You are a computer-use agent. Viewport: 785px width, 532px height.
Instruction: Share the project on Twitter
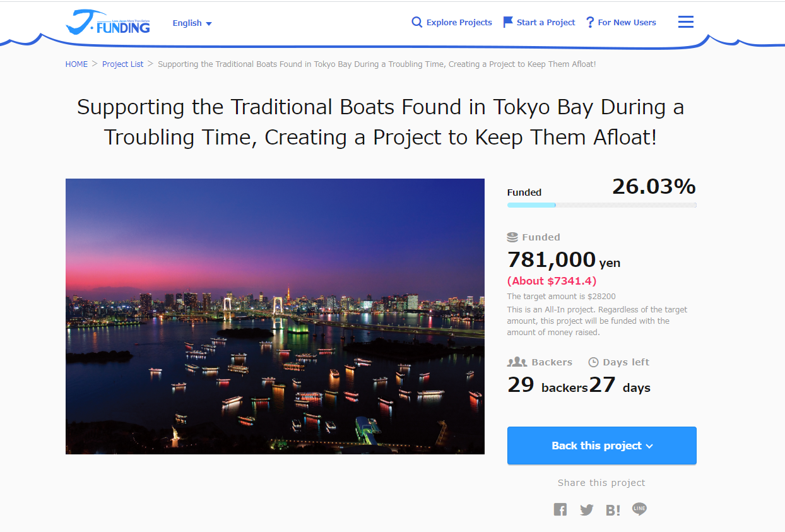click(x=587, y=509)
